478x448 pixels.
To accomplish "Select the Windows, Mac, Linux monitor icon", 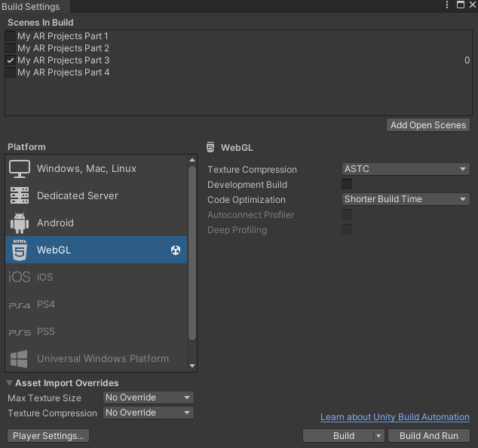I will [20, 169].
